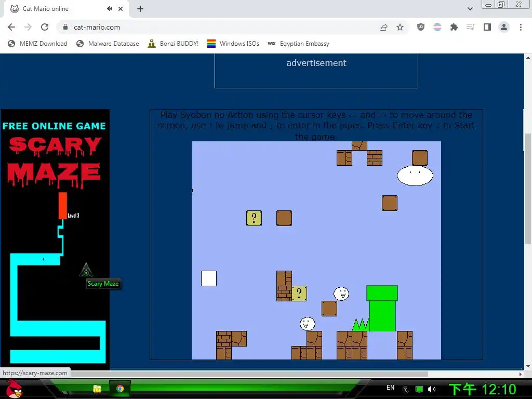Go back using the browser back arrow
The image size is (532, 399).
pos(11,27)
